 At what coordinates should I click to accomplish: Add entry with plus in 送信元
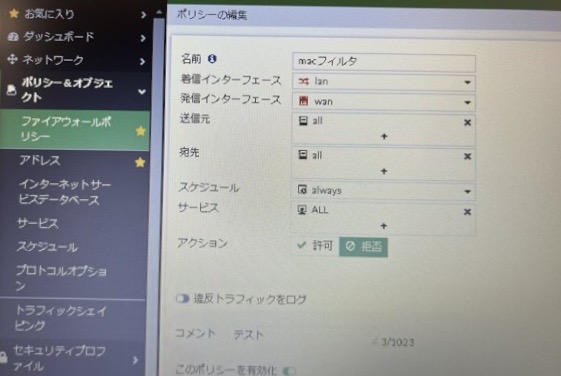tap(384, 136)
